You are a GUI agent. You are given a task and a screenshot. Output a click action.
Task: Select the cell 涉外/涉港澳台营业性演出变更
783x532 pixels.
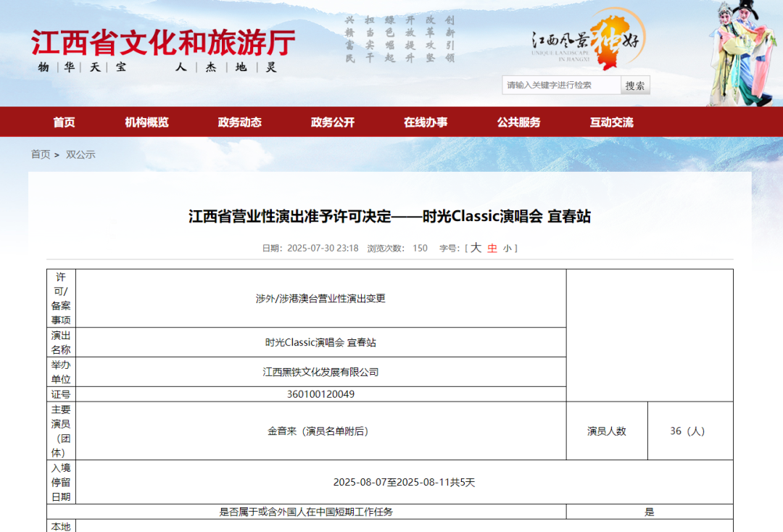(x=321, y=299)
